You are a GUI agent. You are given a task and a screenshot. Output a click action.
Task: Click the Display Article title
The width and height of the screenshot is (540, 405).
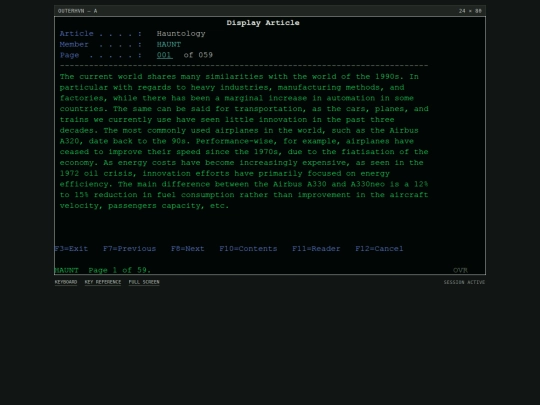click(x=263, y=23)
